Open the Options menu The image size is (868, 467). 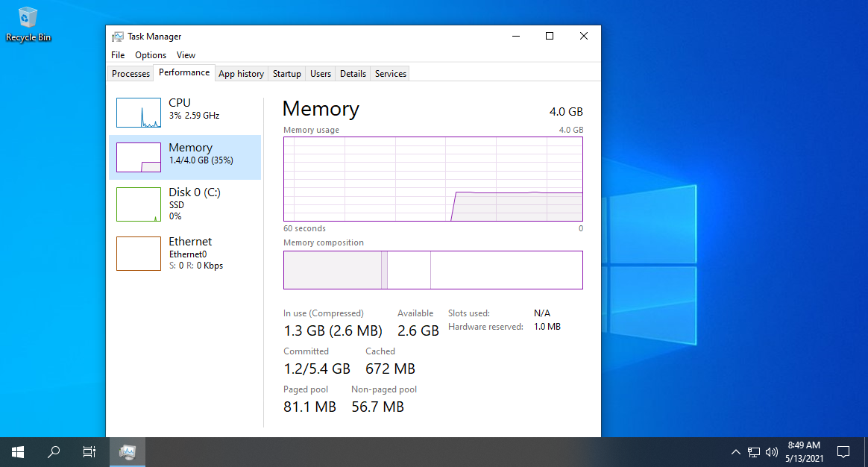tap(151, 55)
